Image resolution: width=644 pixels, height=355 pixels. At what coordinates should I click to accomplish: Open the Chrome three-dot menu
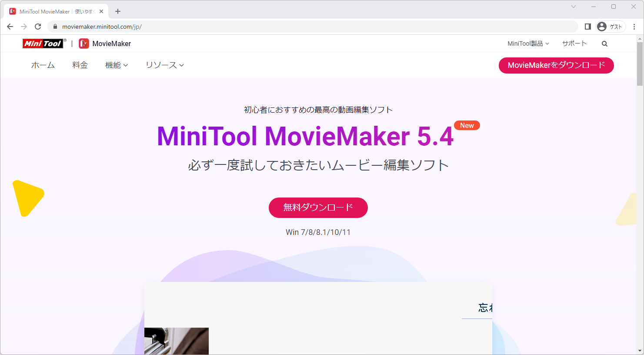point(634,27)
